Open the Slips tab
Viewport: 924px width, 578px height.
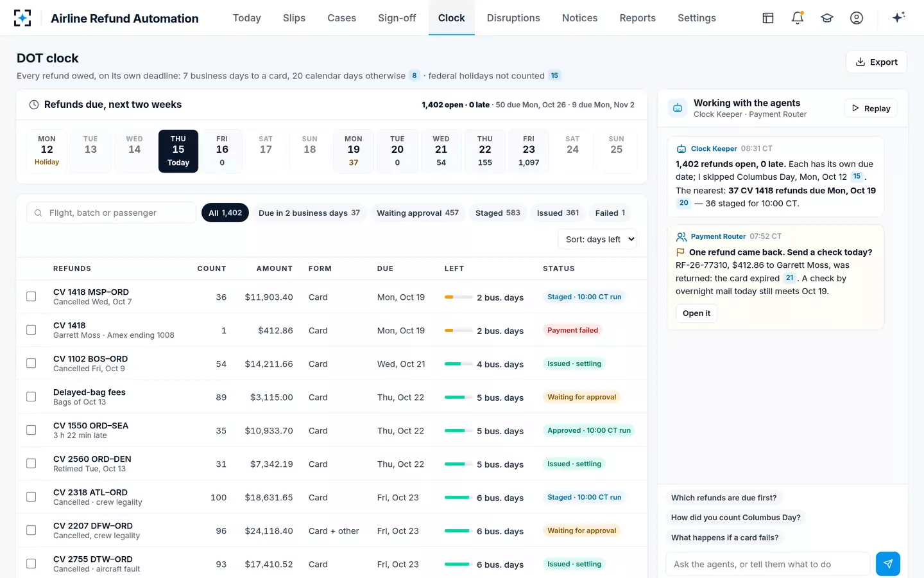[294, 18]
